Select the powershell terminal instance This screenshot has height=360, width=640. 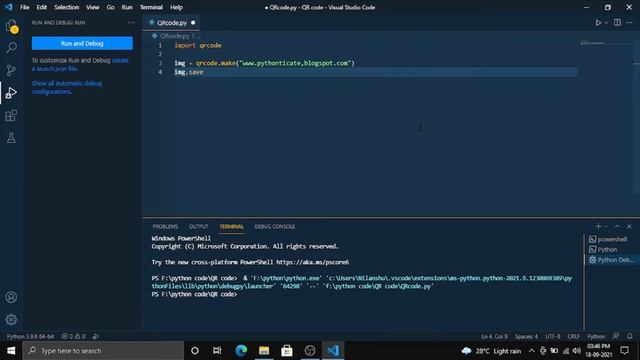click(608, 239)
